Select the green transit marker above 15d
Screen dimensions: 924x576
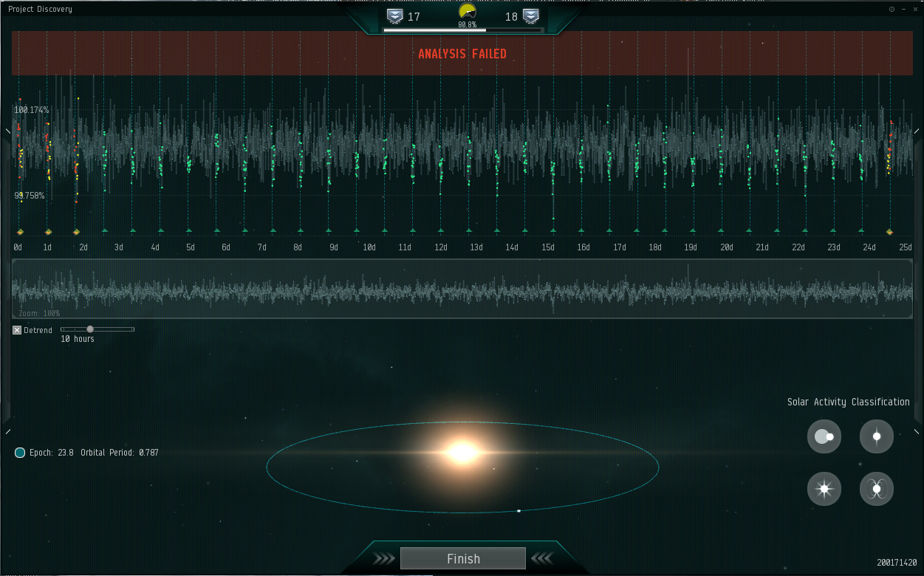552,231
